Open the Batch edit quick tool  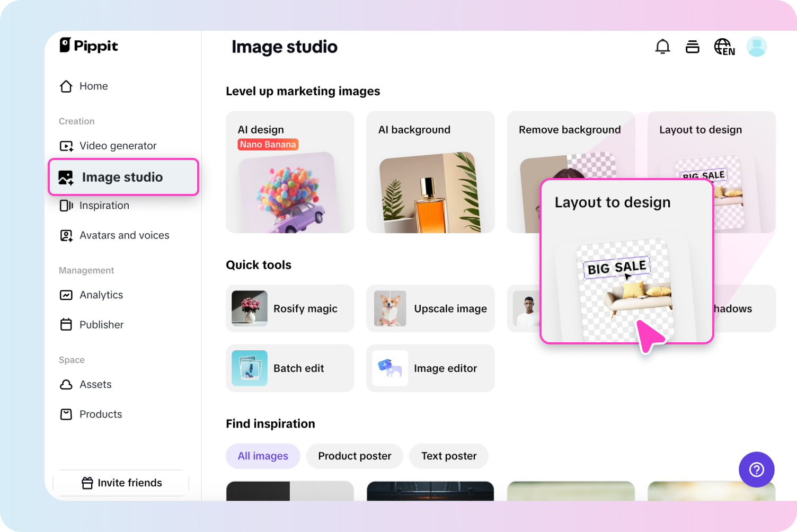click(290, 368)
